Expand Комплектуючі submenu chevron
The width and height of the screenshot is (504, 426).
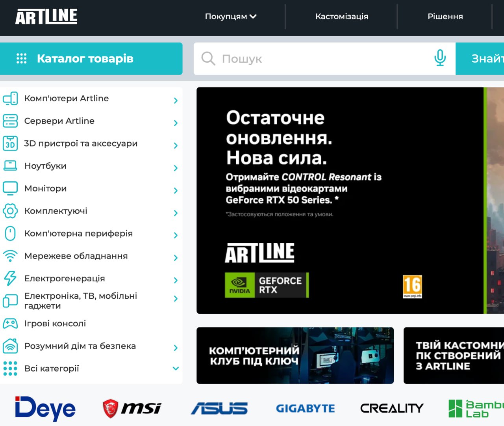[x=176, y=213]
